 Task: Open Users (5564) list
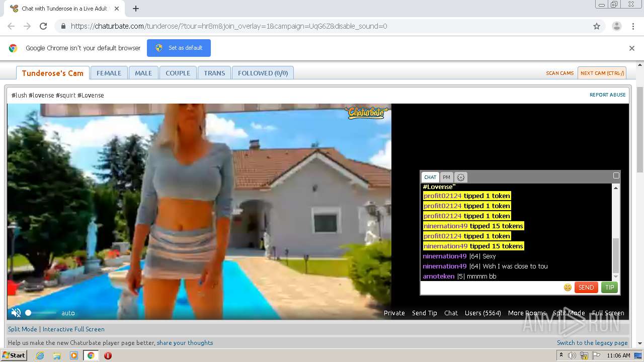point(483,313)
